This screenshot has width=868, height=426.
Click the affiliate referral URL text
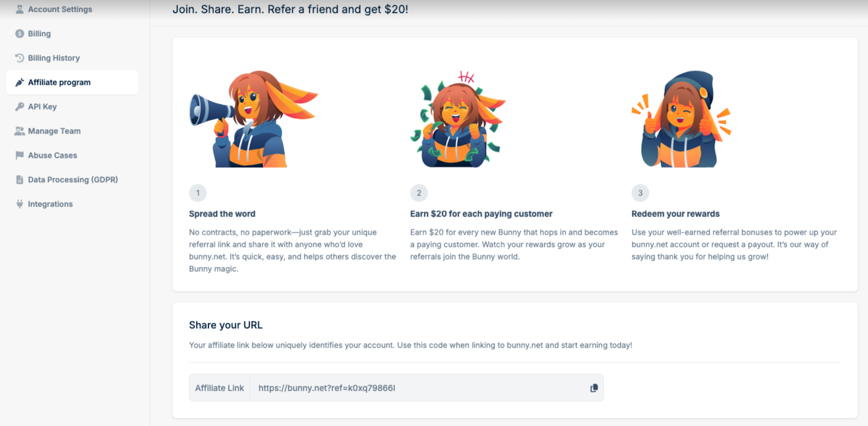click(x=327, y=387)
